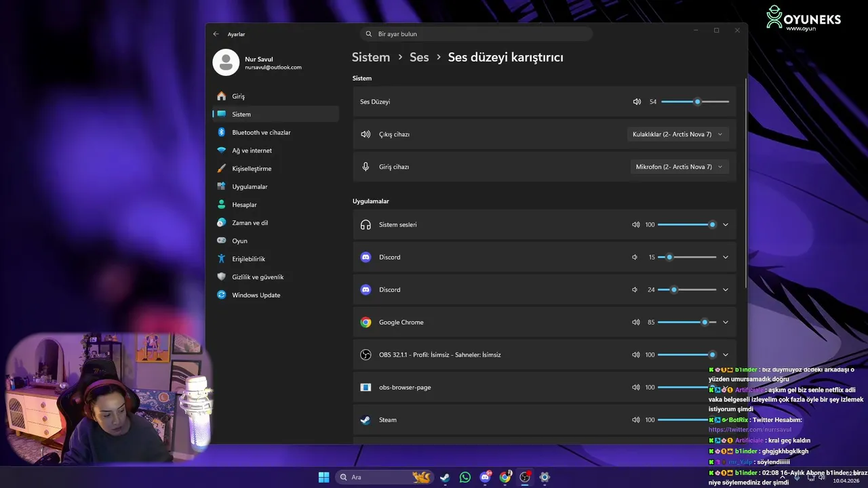
Task: Mute obs-browser-page speaker icon
Action: pyautogui.click(x=635, y=387)
